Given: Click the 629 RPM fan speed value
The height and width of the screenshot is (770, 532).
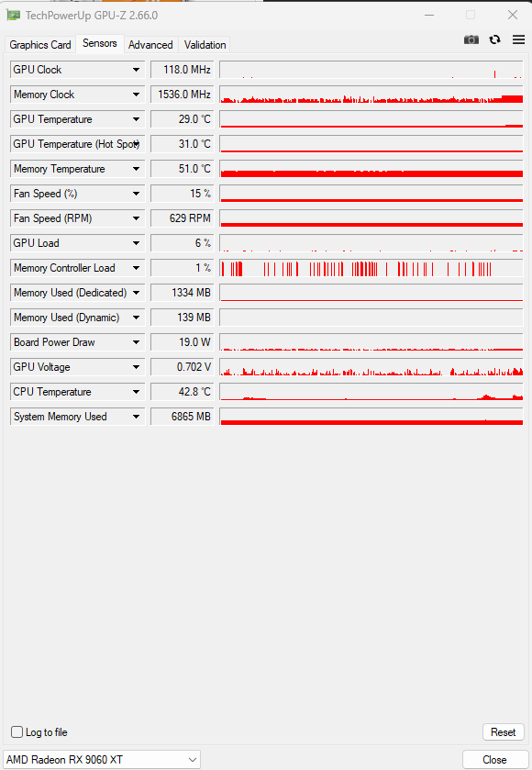Looking at the screenshot, I should pyautogui.click(x=183, y=218).
